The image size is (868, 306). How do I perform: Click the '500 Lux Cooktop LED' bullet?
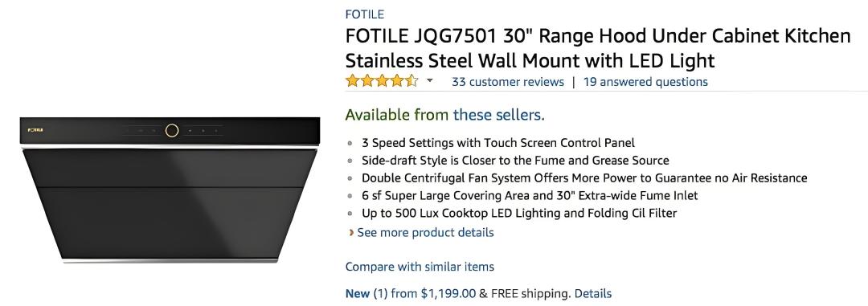[x=519, y=213]
